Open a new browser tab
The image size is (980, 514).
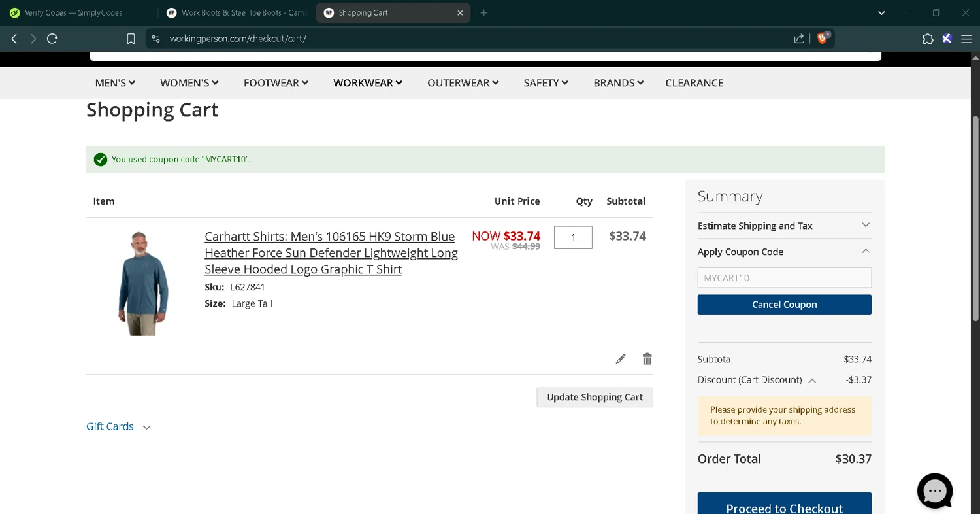coord(483,12)
